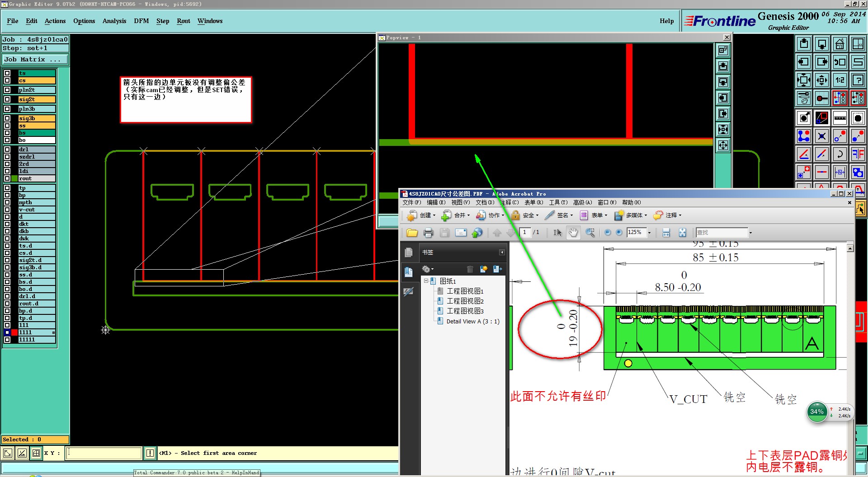Click the zoom in arrows icon
This screenshot has height=477, width=868.
pos(804,80)
